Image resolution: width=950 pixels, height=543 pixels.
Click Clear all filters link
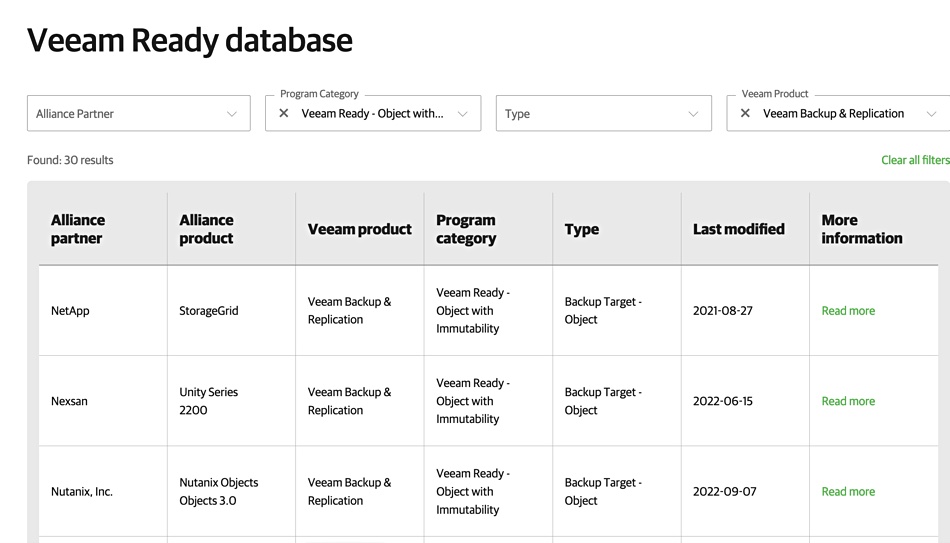coord(915,160)
